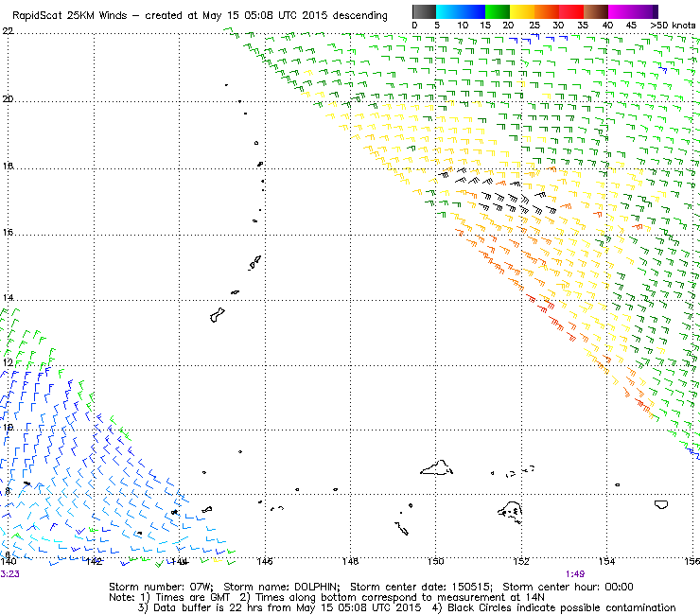Click the green 15-20 knots legend swatch
This screenshot has height=615, width=700.
point(498,11)
